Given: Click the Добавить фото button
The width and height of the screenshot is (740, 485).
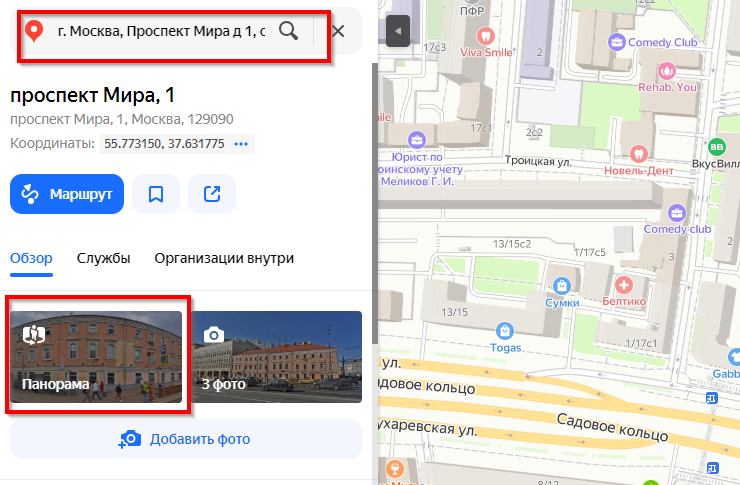Looking at the screenshot, I should click(185, 439).
